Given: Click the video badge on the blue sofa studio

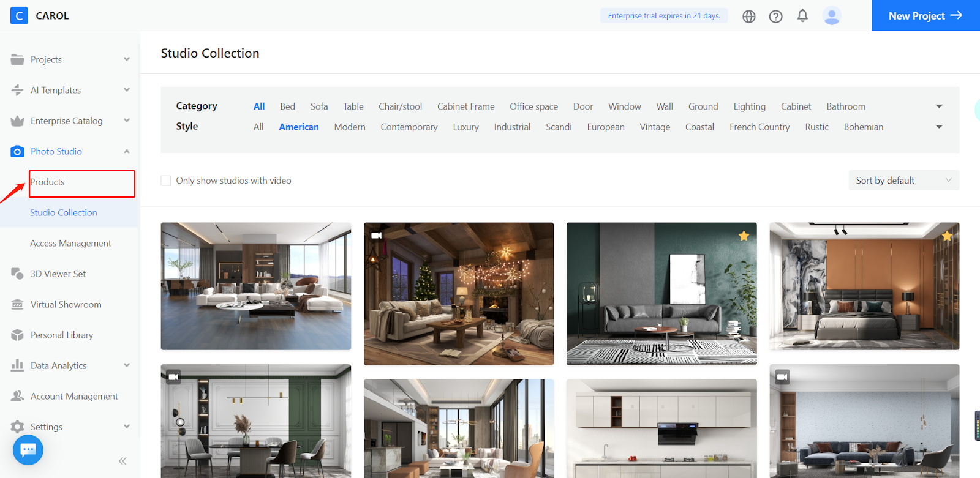Looking at the screenshot, I should pyautogui.click(x=782, y=377).
